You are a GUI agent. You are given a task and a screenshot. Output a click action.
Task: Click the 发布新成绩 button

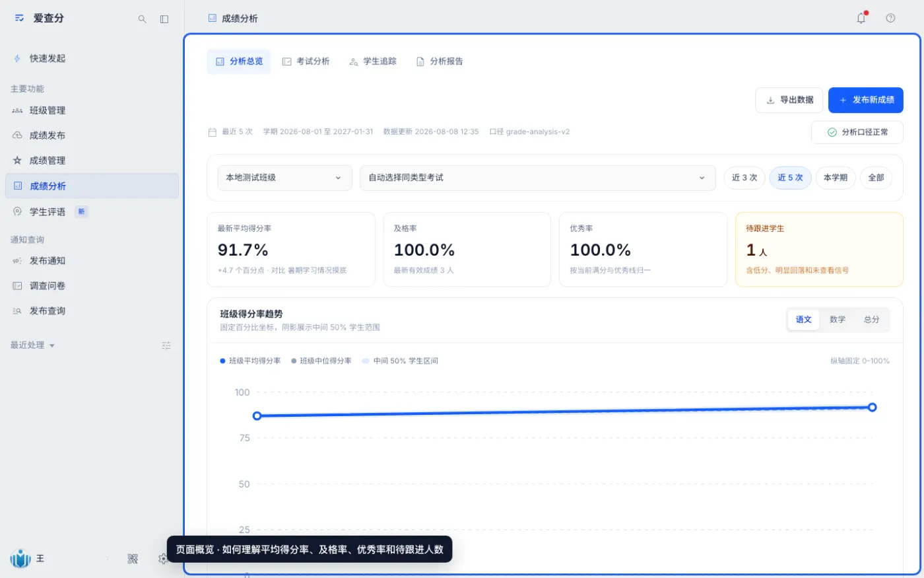tap(866, 100)
